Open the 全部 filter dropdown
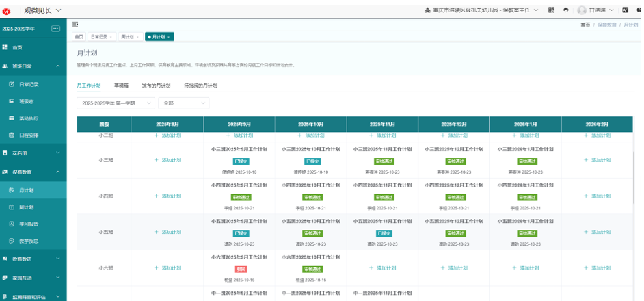The image size is (644, 301). [183, 103]
